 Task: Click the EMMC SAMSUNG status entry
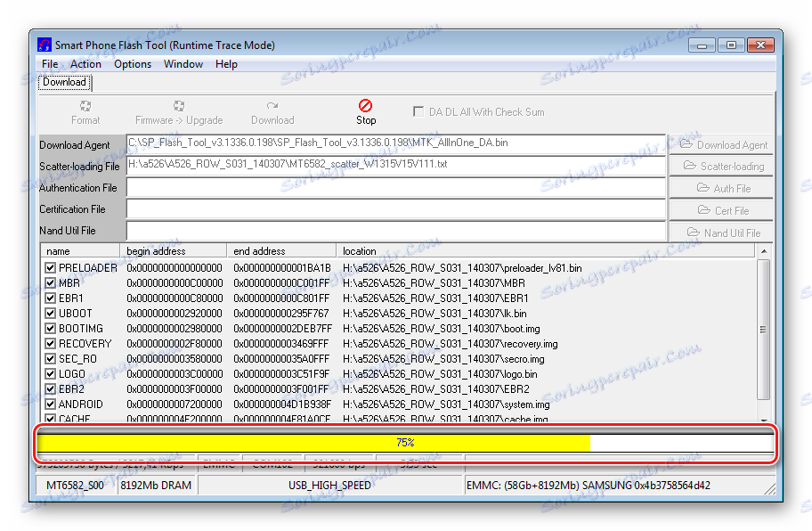589,486
